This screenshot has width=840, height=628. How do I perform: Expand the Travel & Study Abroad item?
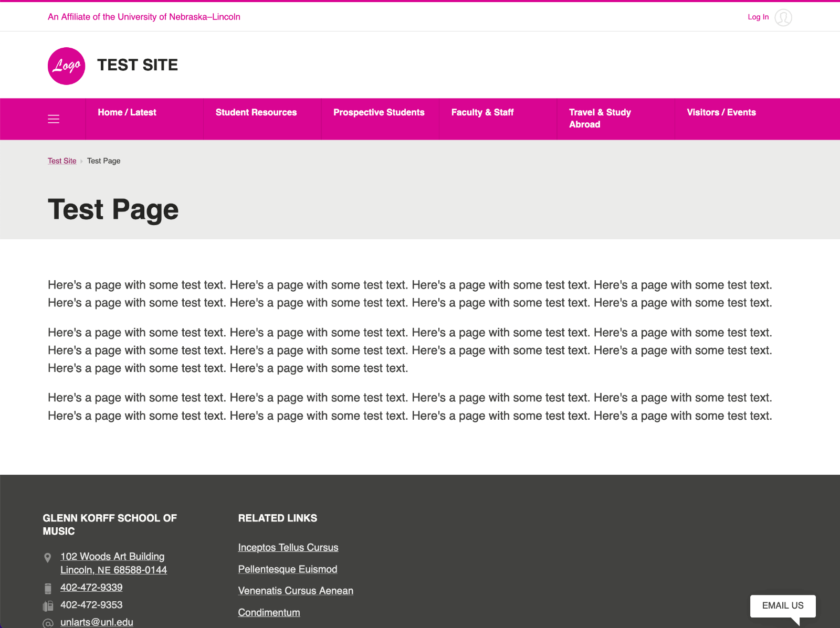tap(600, 119)
